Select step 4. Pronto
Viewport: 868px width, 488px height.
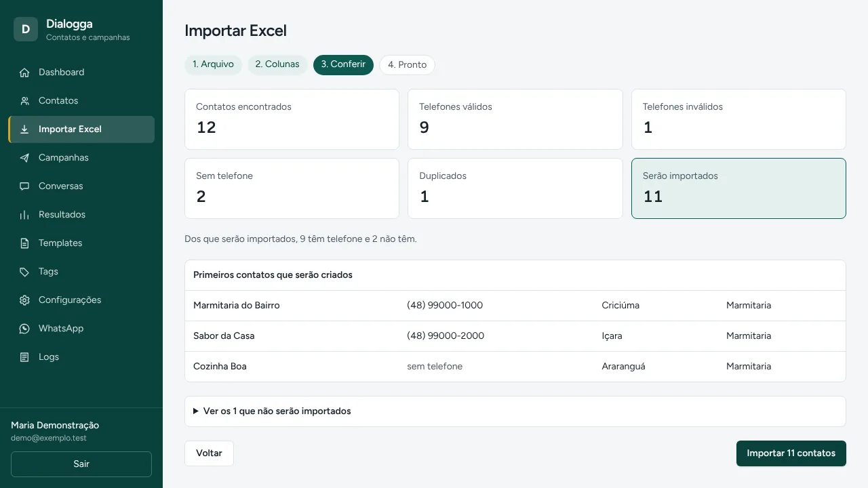pos(407,65)
